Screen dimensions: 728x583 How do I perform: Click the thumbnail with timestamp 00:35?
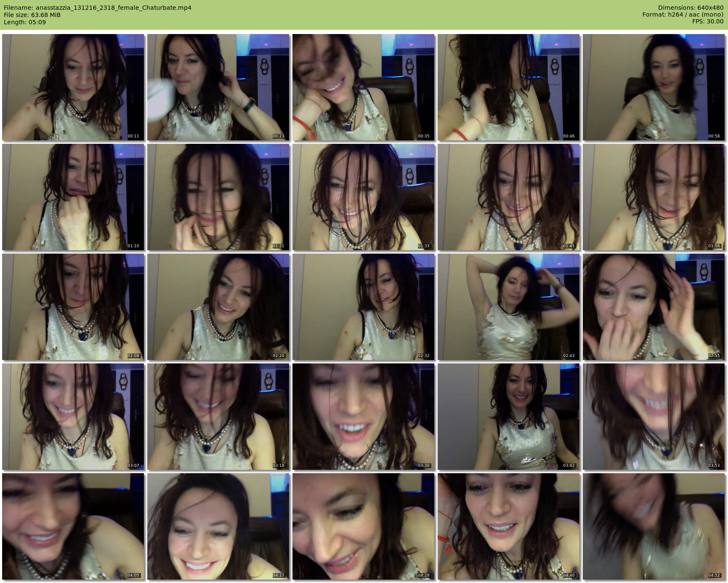click(x=364, y=87)
